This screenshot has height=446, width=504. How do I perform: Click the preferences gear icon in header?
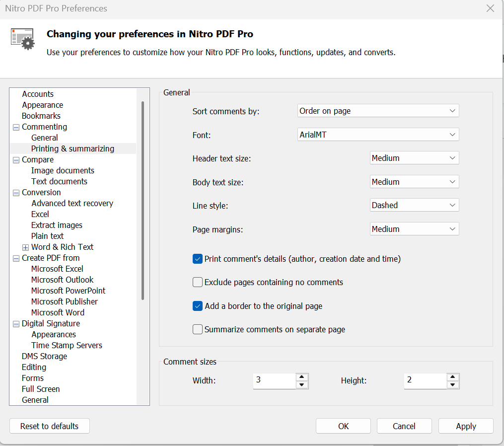pos(22,39)
